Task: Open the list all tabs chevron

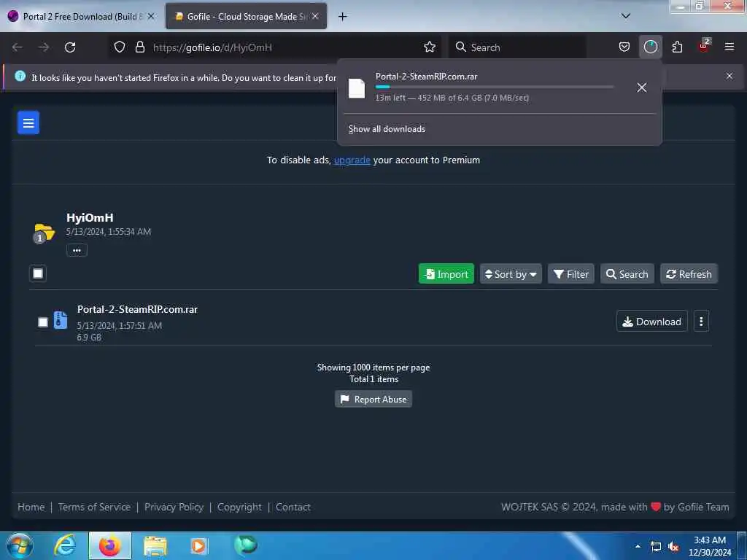Action: 626,16
